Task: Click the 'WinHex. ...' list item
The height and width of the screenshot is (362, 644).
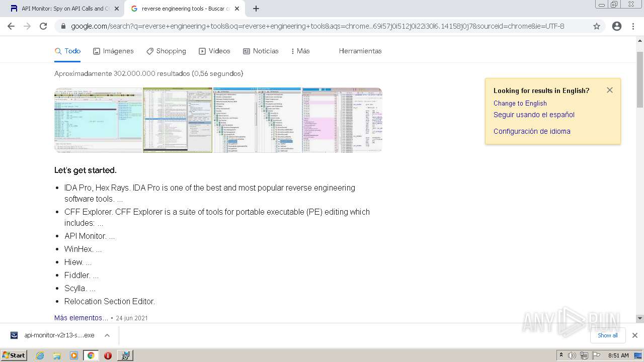Action: (83, 249)
